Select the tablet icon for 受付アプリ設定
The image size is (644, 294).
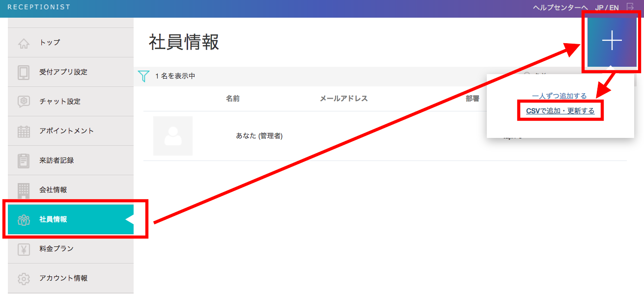coord(24,72)
